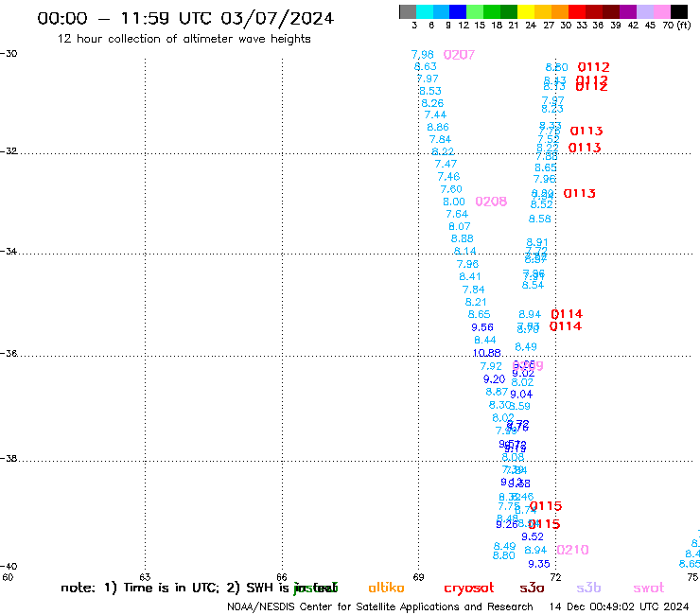Image resolution: width=700 pixels, height=615 pixels.
Task: Click the '70 (ft)' legend label
Action: (x=676, y=26)
